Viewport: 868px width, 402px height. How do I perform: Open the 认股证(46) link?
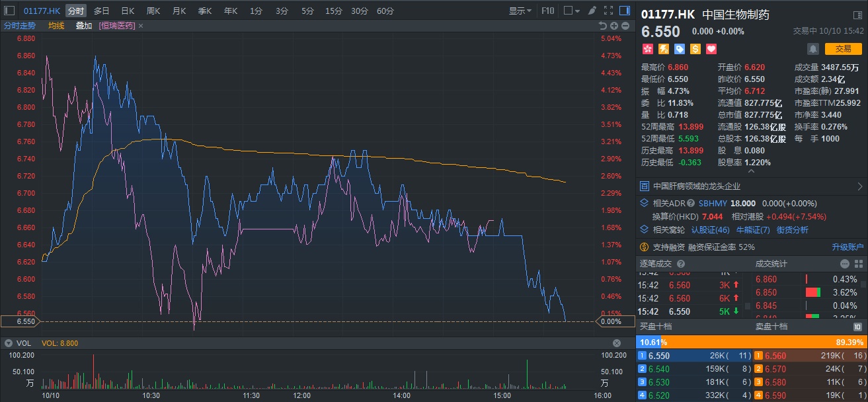tap(710, 230)
